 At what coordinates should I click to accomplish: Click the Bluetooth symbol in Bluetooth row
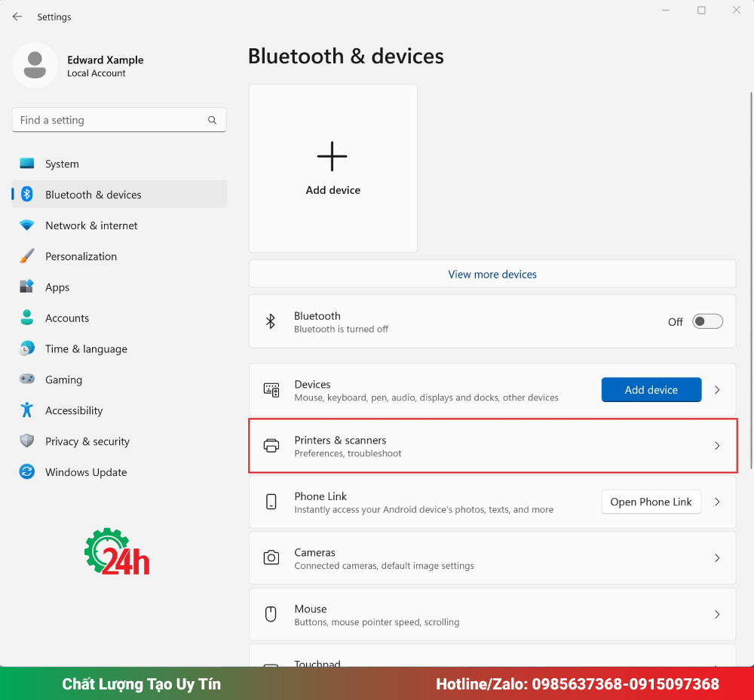coord(271,321)
